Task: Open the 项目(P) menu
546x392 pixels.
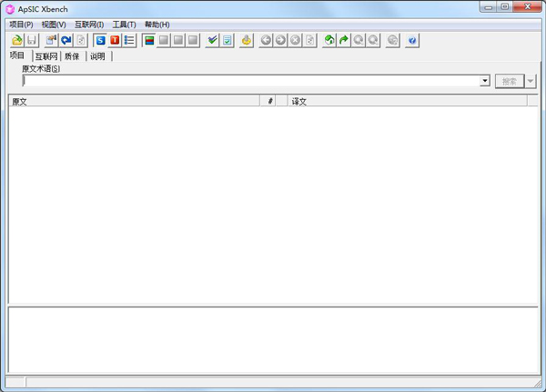Action: (x=21, y=25)
